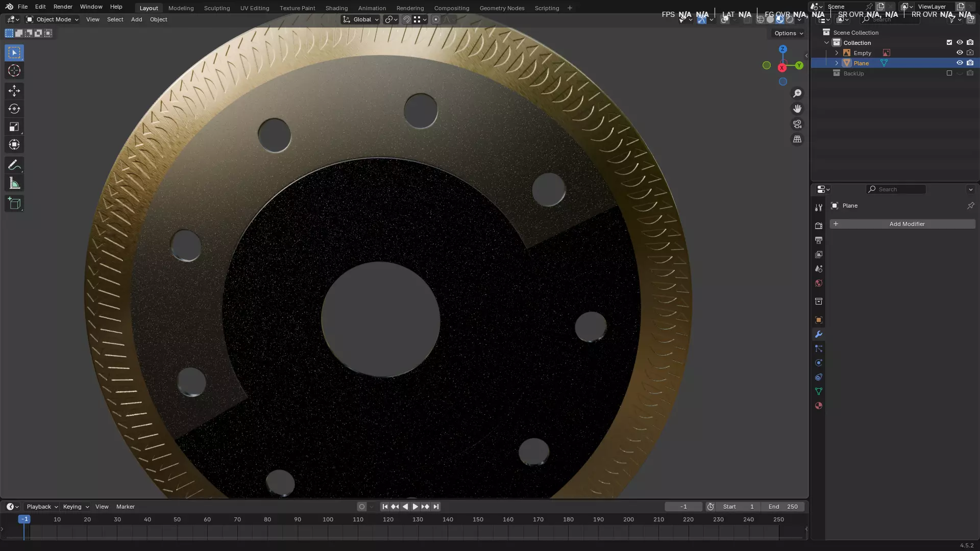This screenshot has width=980, height=551.
Task: Hide the Collection in viewport
Action: (960, 43)
